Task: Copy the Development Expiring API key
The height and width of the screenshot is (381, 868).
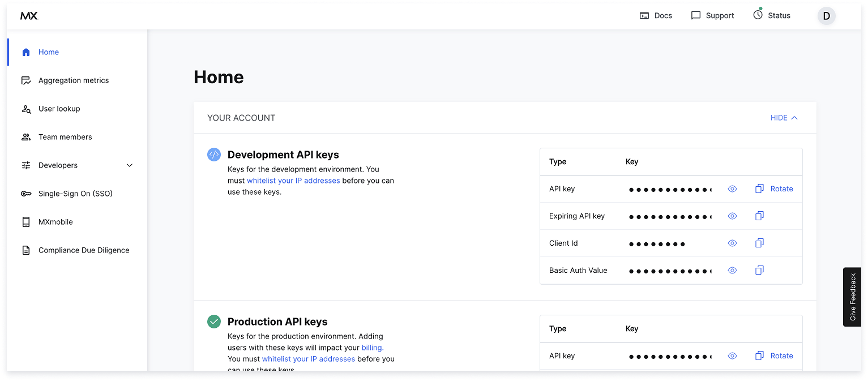Action: tap(759, 216)
